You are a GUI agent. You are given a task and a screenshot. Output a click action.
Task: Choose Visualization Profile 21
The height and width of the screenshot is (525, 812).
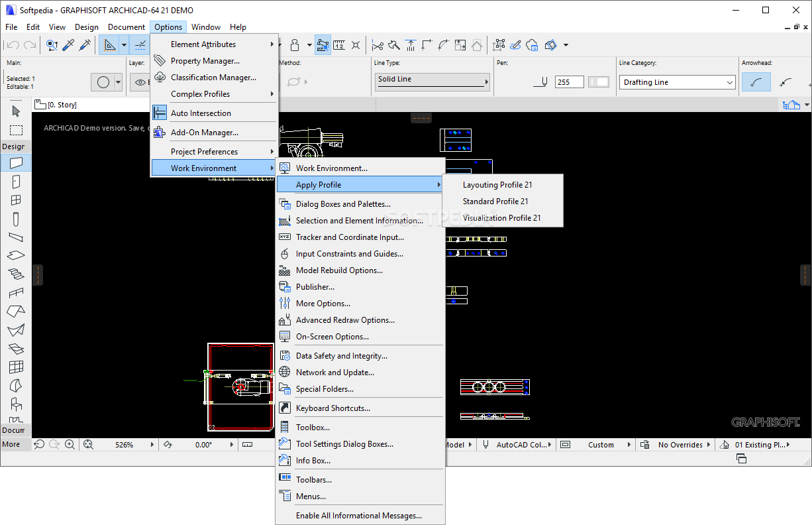(x=503, y=218)
